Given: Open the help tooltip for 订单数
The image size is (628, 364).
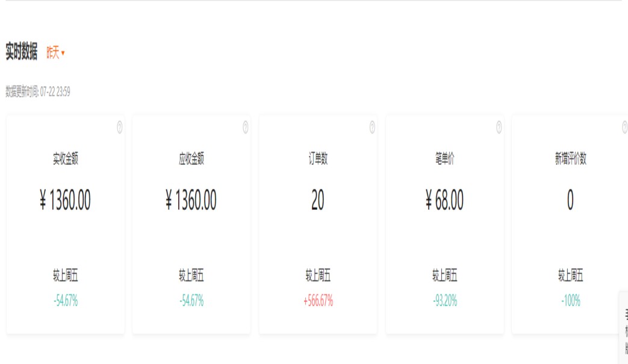Looking at the screenshot, I should pos(372,128).
